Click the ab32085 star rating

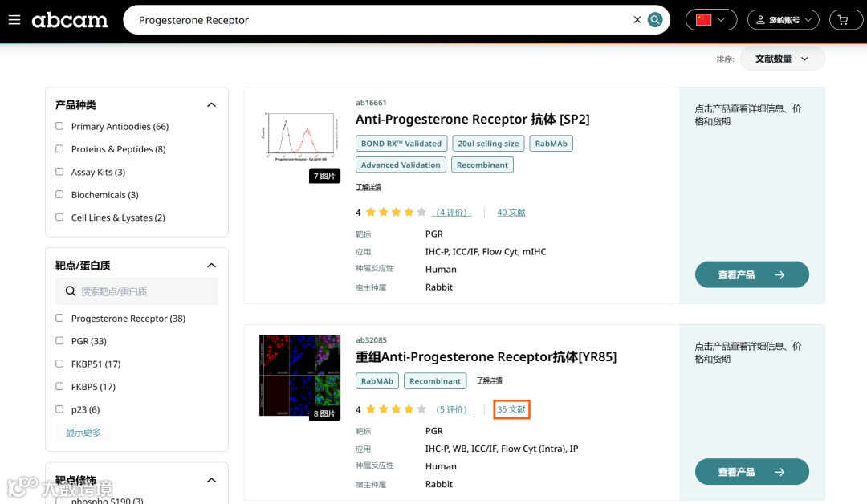coord(396,409)
